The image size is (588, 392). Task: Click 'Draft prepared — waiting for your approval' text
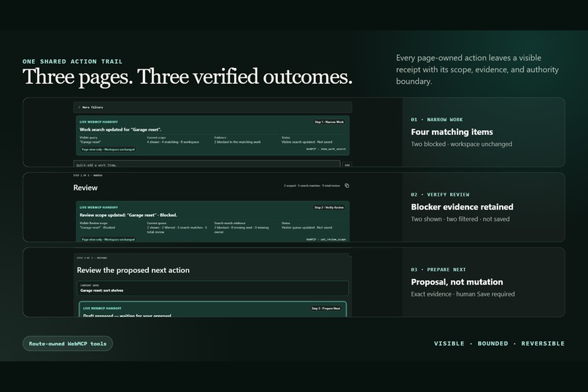pos(127,315)
